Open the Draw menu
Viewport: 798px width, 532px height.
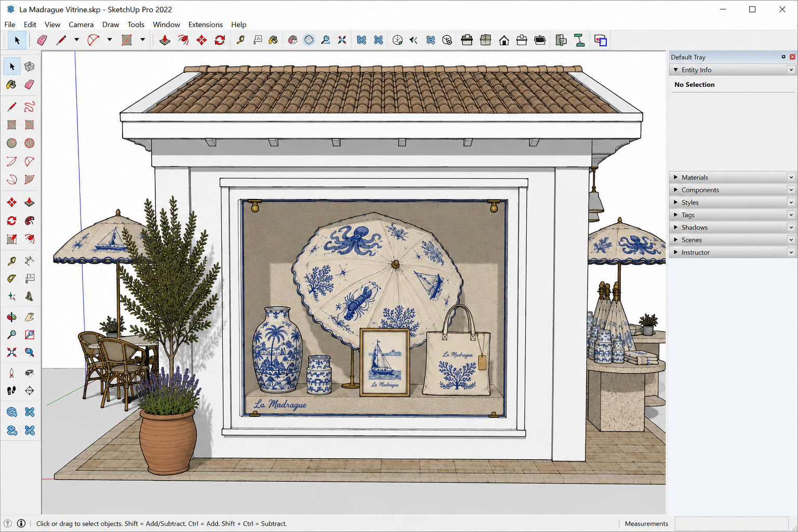coord(111,24)
